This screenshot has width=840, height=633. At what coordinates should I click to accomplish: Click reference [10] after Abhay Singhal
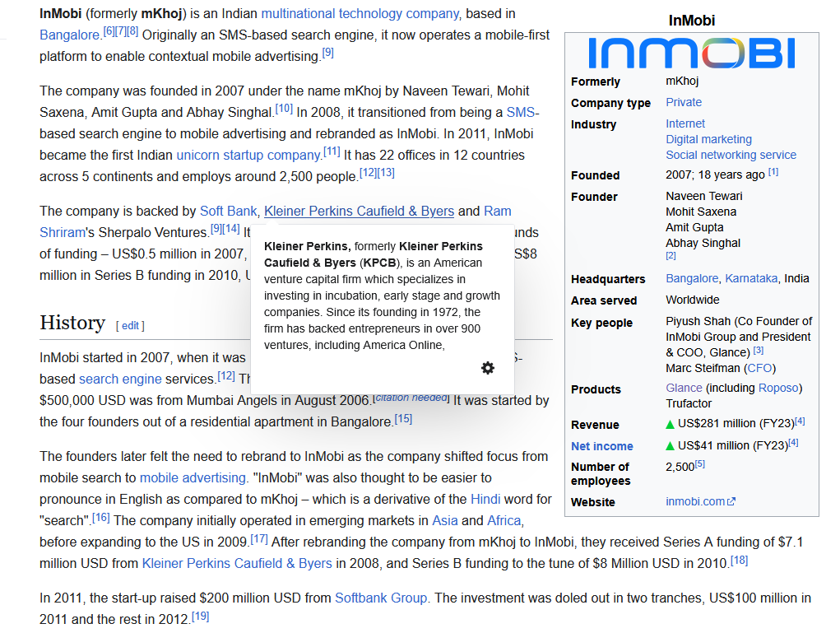(284, 109)
